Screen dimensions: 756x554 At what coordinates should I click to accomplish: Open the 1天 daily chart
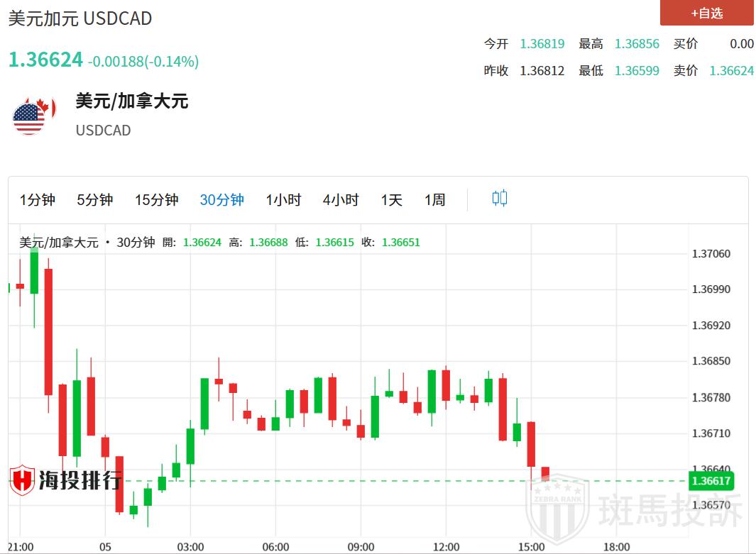click(x=391, y=200)
